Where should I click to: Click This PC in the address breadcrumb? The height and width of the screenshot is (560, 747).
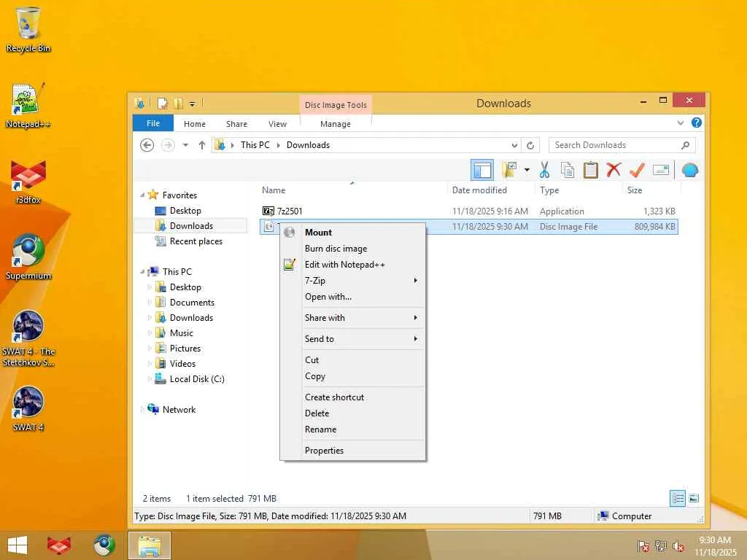point(255,145)
